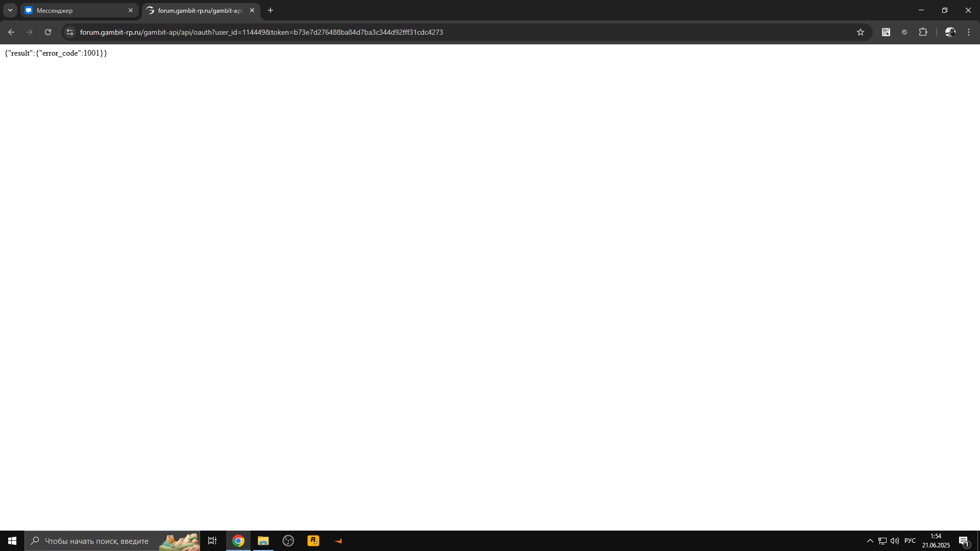Screen dimensions: 980x551
Task: Open the tab search dropdown arrow
Action: [10, 10]
